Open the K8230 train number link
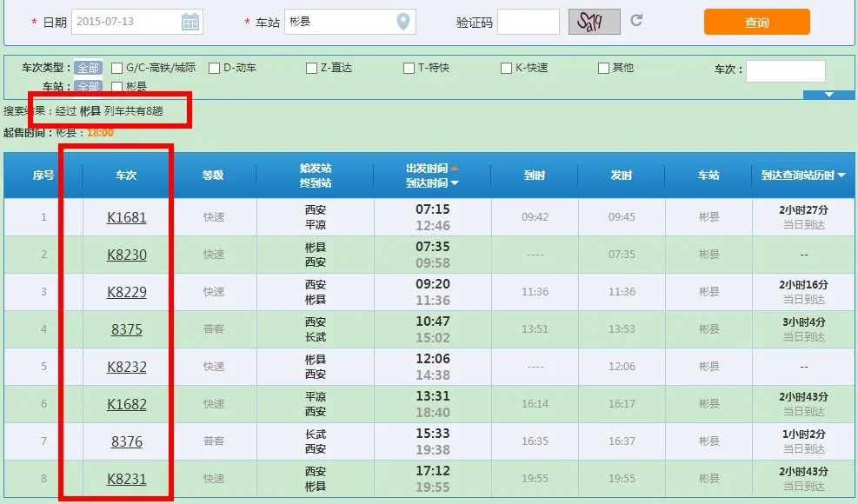 coord(126,255)
